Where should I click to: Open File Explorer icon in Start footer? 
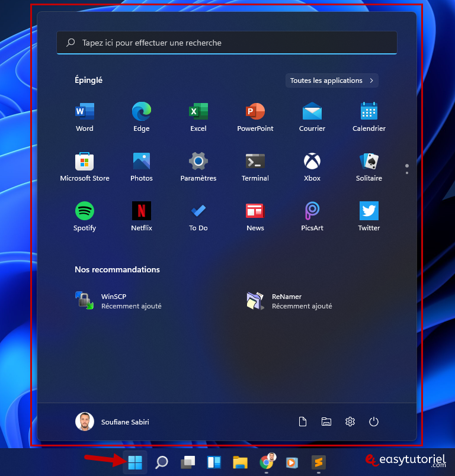click(326, 422)
